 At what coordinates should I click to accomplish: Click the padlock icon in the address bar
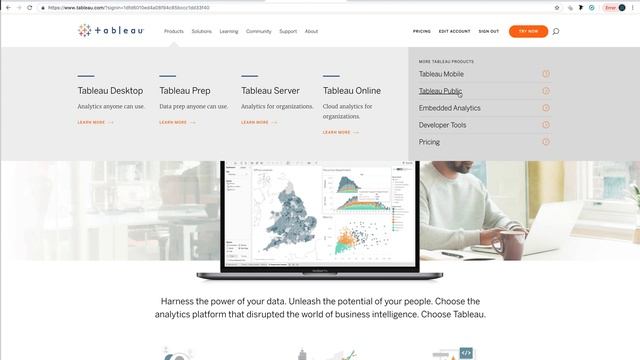click(x=42, y=8)
